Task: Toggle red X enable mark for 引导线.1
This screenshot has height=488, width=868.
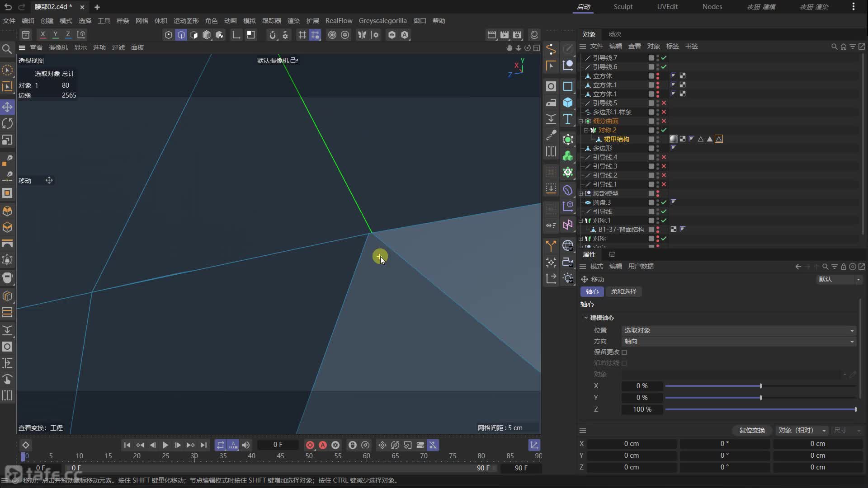Action: pos(664,184)
